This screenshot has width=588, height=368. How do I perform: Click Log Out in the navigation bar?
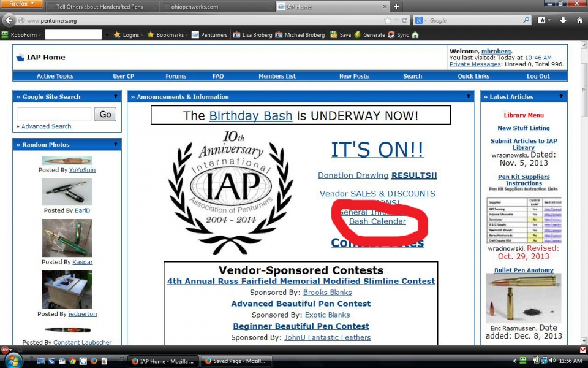538,76
